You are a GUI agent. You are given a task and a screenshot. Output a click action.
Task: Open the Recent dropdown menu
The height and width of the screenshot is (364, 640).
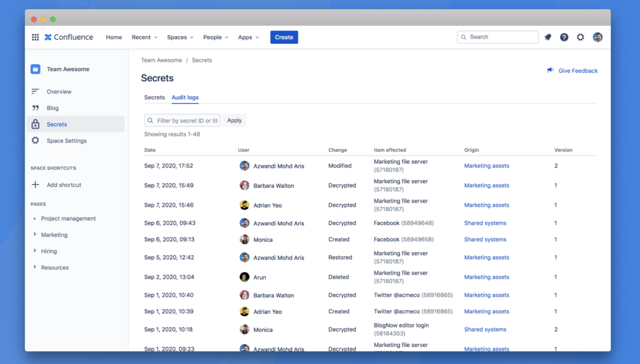(144, 37)
